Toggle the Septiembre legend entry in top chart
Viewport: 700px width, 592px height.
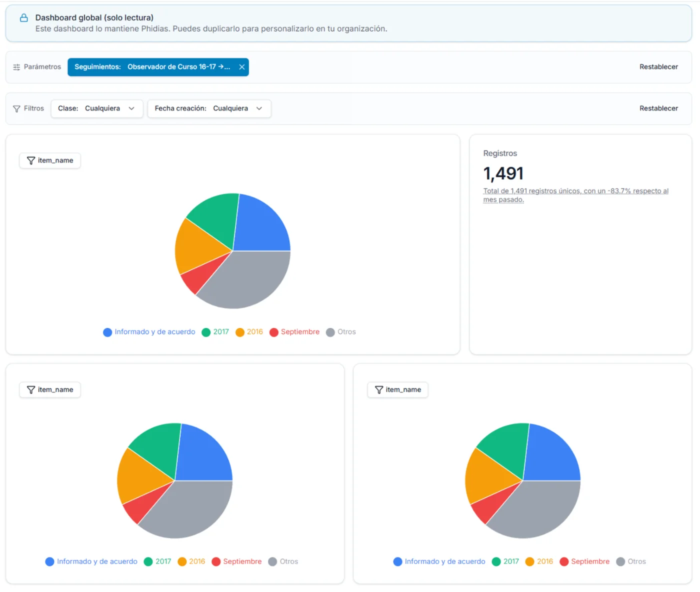coord(294,332)
